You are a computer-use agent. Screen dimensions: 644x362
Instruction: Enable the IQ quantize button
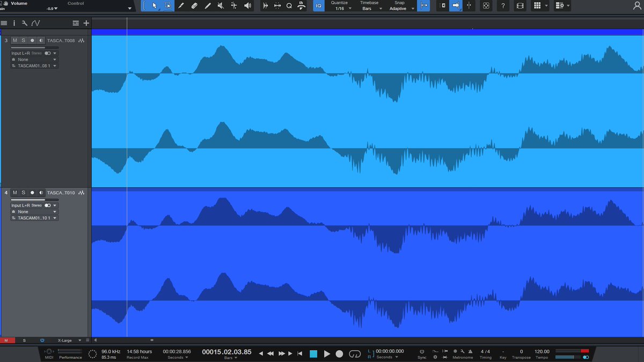pyautogui.click(x=318, y=6)
